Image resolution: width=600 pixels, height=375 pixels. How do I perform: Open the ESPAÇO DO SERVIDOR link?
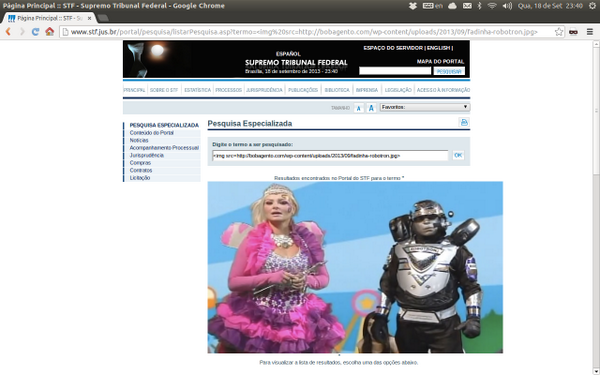[393, 48]
